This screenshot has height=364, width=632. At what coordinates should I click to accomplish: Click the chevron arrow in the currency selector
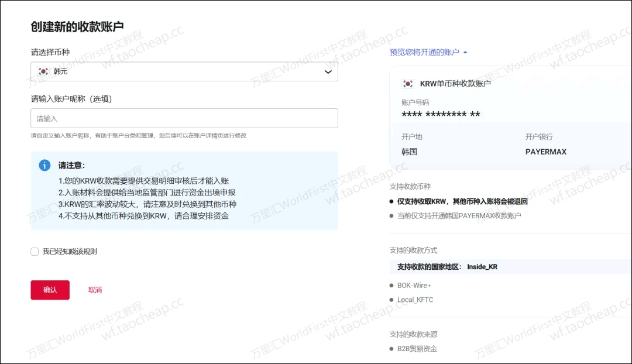tap(328, 72)
